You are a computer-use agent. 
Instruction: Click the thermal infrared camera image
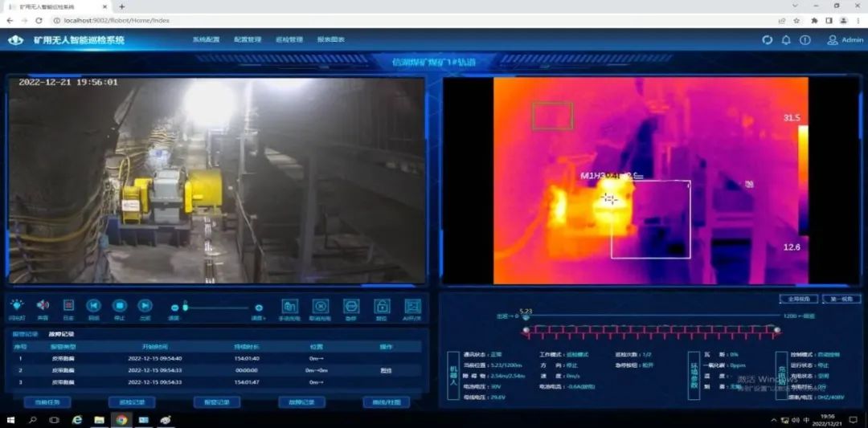651,181
